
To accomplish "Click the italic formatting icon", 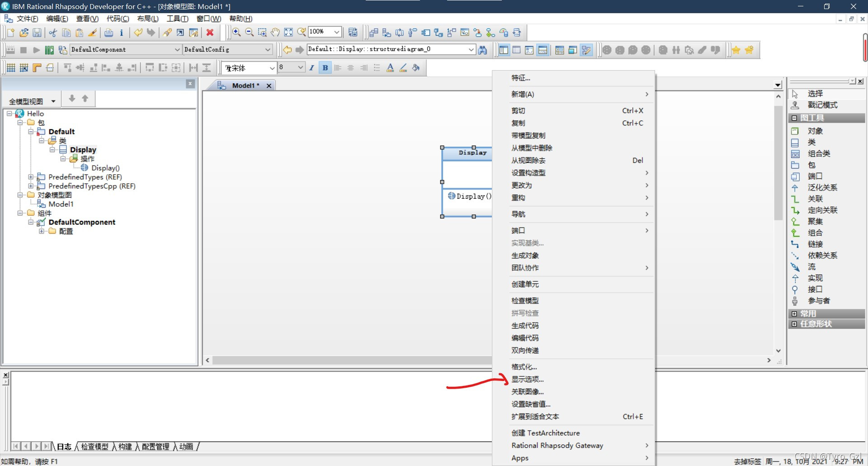I will [x=311, y=68].
